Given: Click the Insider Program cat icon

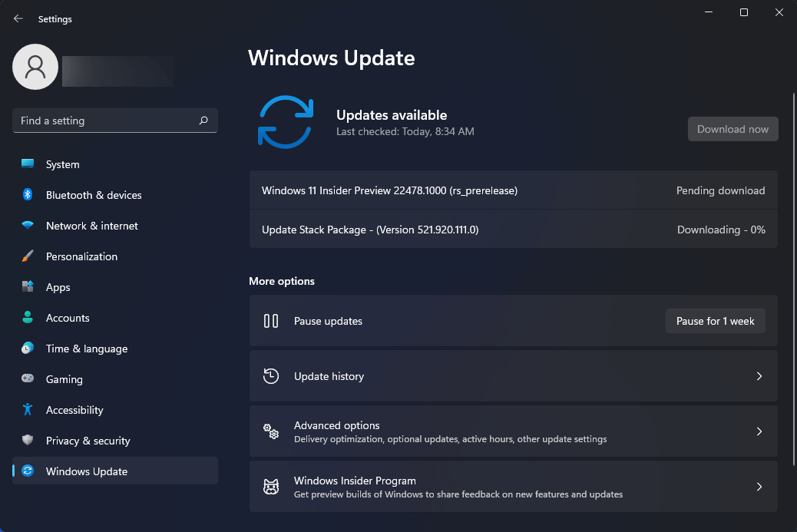Looking at the screenshot, I should coord(271,487).
